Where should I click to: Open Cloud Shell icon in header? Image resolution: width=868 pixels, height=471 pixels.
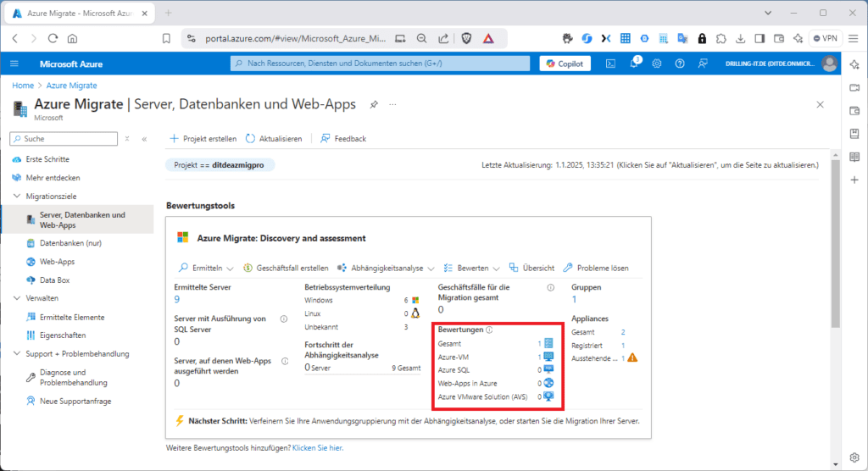[610, 64]
